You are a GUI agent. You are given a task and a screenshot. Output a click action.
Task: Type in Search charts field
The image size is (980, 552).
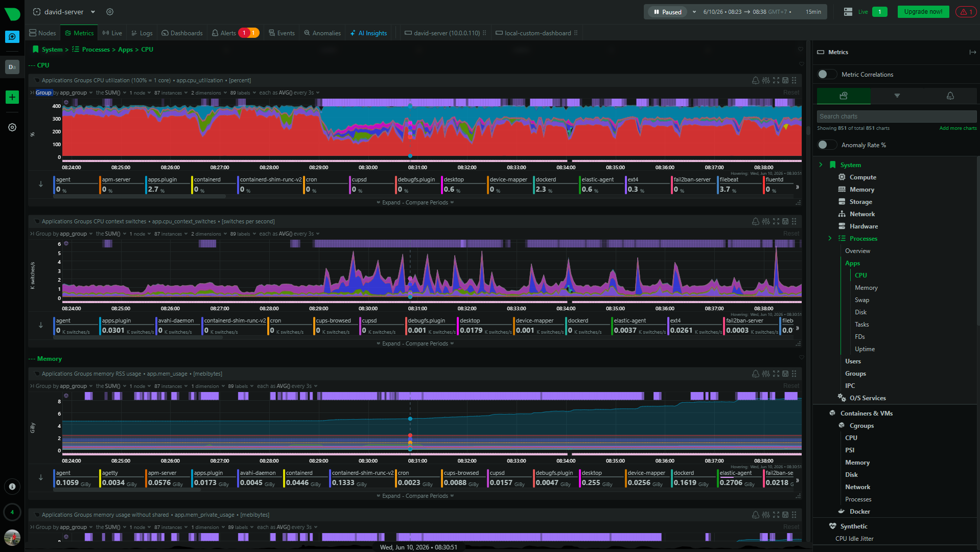[896, 117]
